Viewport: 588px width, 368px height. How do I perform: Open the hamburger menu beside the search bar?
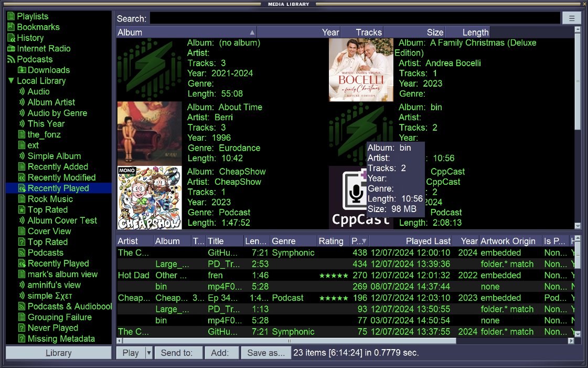[571, 17]
